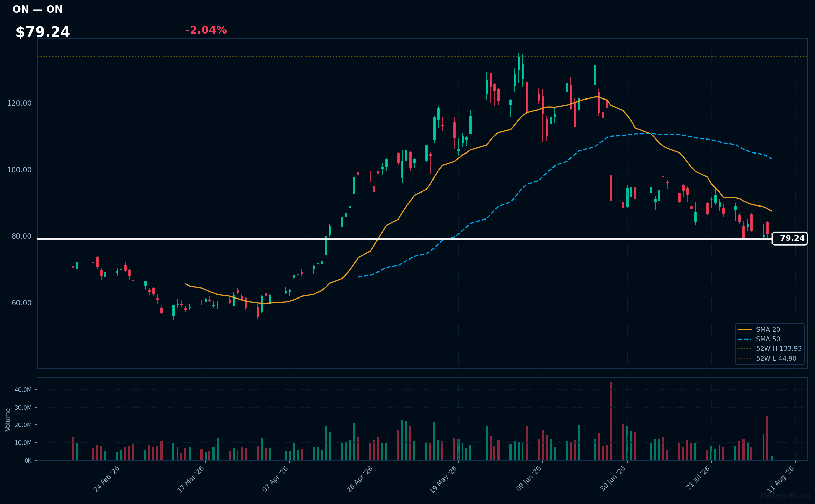This screenshot has height=504, width=815.
Task: Click the 30 Jun '26 date label
Action: click(613, 479)
